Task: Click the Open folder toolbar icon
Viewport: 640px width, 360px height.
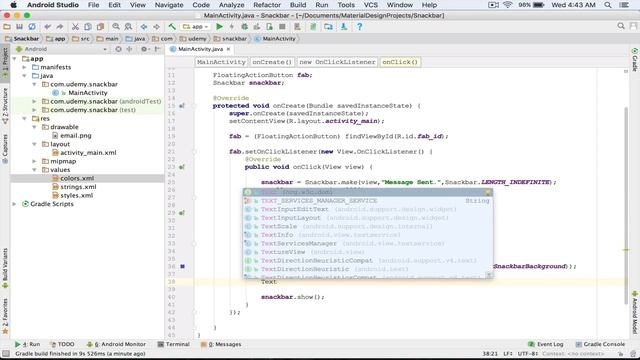Action: [7, 27]
